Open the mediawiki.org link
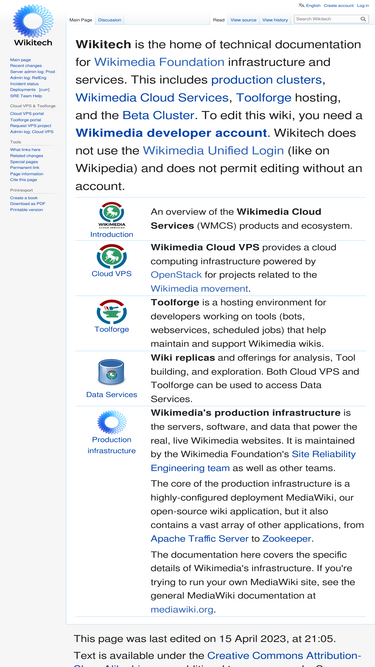The height and width of the screenshot is (667, 375). pos(182,610)
